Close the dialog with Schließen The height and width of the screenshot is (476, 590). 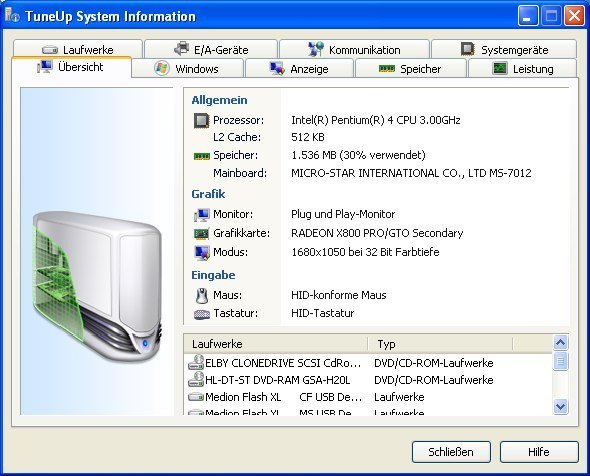tap(451, 452)
